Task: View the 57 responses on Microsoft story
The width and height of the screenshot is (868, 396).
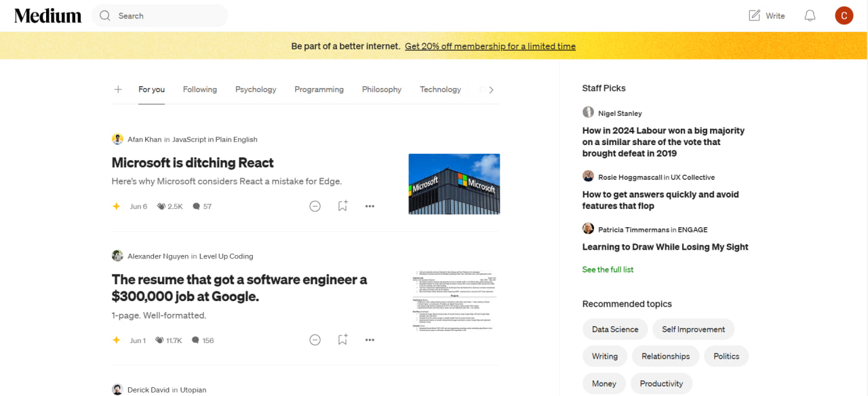Action: [202, 206]
